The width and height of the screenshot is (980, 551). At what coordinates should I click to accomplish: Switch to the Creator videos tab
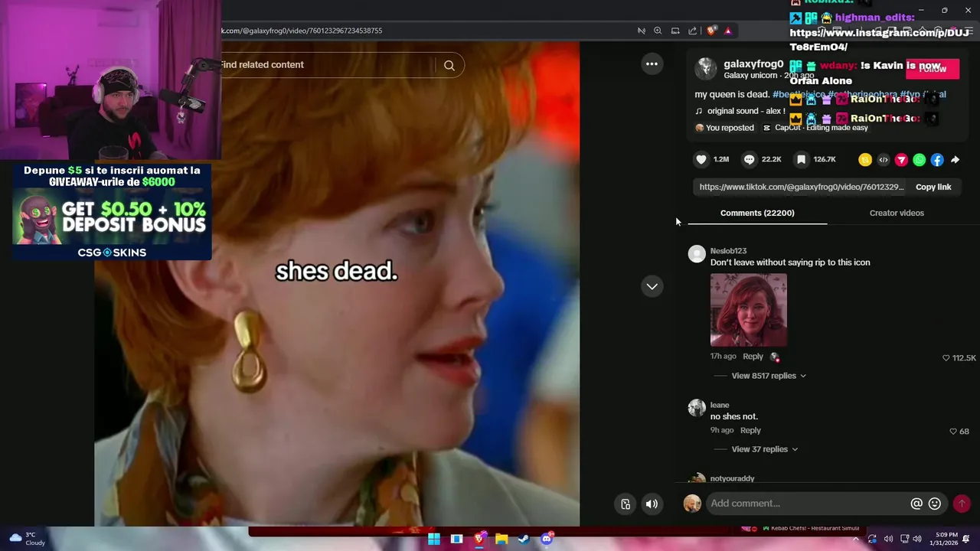pos(897,213)
